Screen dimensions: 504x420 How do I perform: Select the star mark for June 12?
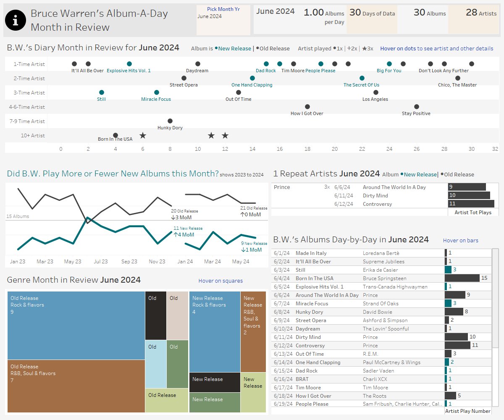[x=225, y=135]
